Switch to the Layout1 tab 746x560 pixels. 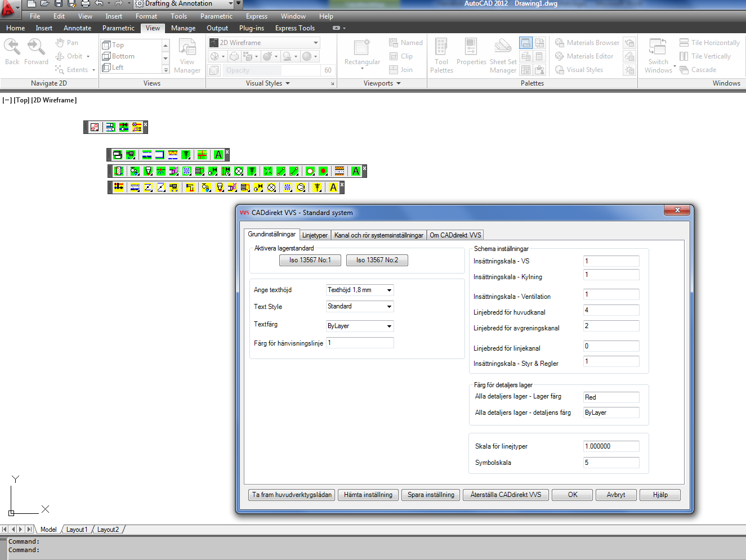click(77, 530)
